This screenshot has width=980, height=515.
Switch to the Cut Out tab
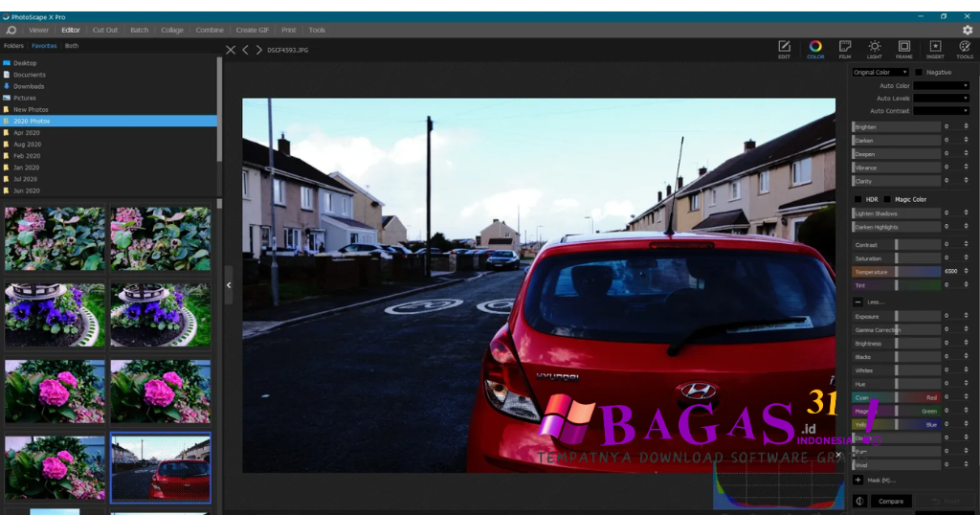coord(105,30)
